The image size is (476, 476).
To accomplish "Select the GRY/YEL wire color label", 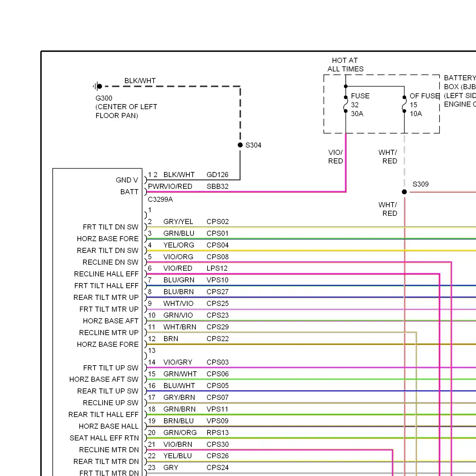I will (178, 221).
